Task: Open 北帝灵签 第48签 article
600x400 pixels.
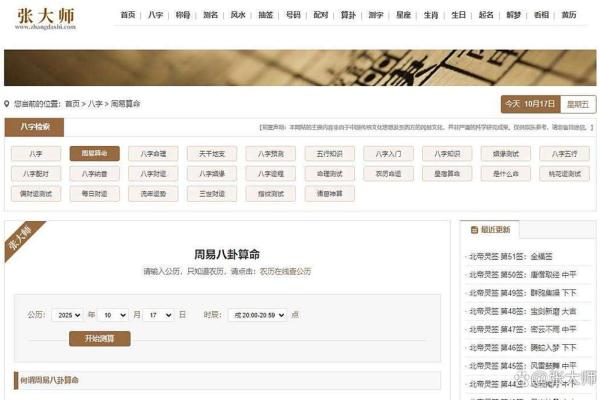Action: pos(523,312)
